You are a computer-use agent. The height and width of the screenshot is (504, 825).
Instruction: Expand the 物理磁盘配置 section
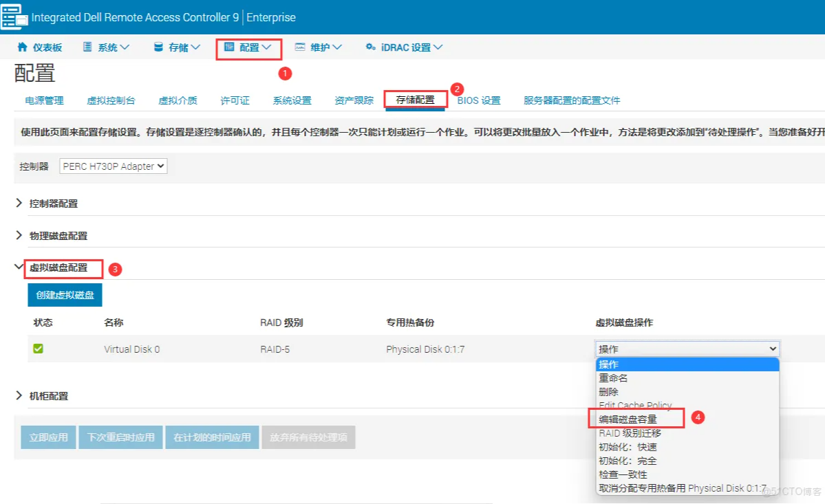point(19,235)
